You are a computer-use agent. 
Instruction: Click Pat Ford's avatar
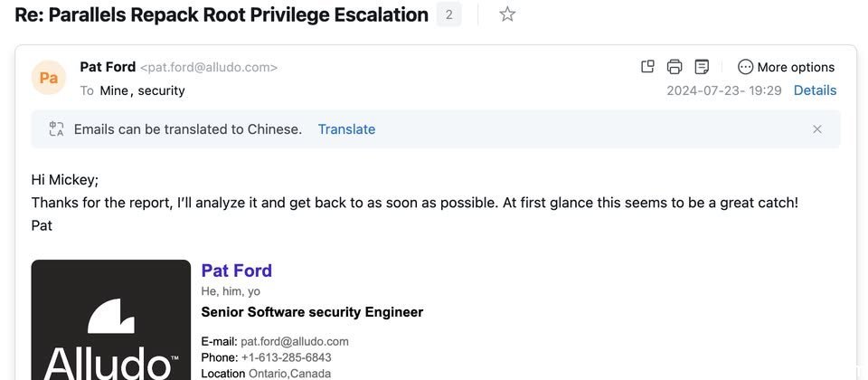click(x=49, y=78)
